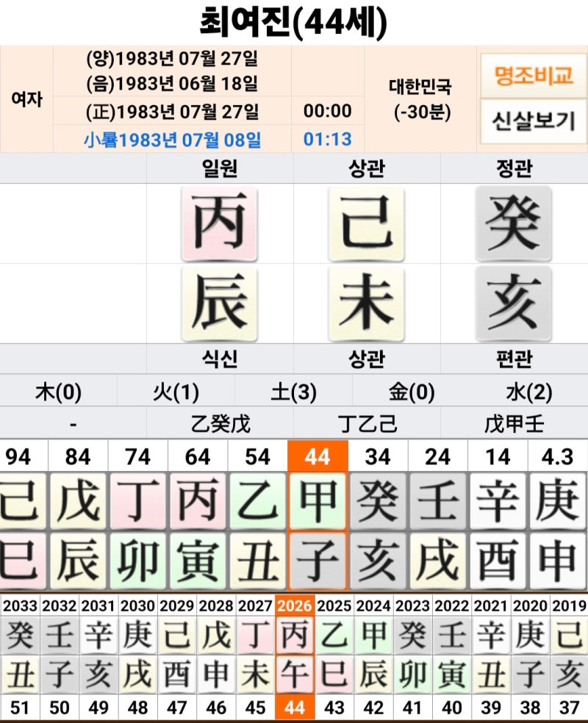Tap the 戊 yearly stem tile under 2028

tap(216, 636)
